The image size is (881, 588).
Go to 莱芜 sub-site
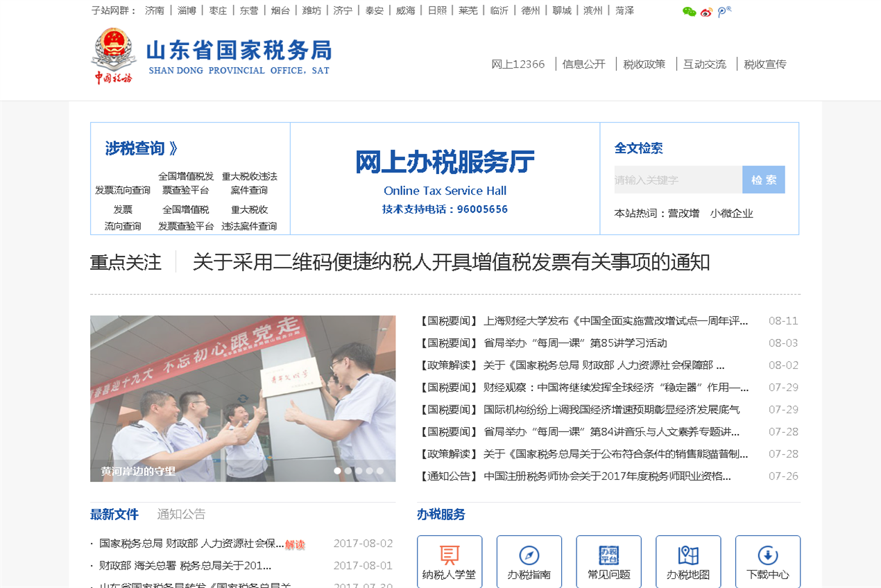tap(468, 10)
